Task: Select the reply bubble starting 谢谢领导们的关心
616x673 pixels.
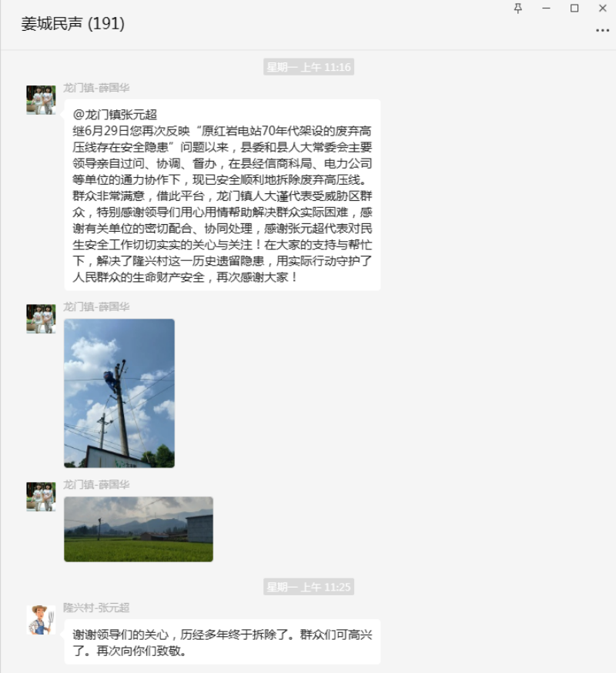Action: (x=223, y=642)
